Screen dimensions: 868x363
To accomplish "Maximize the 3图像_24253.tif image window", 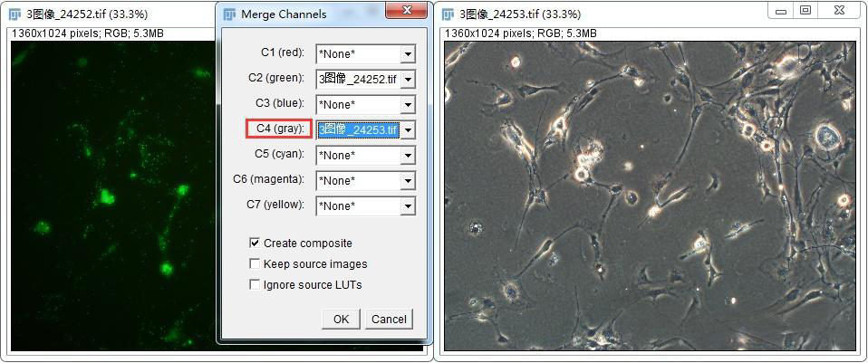I will 805,10.
